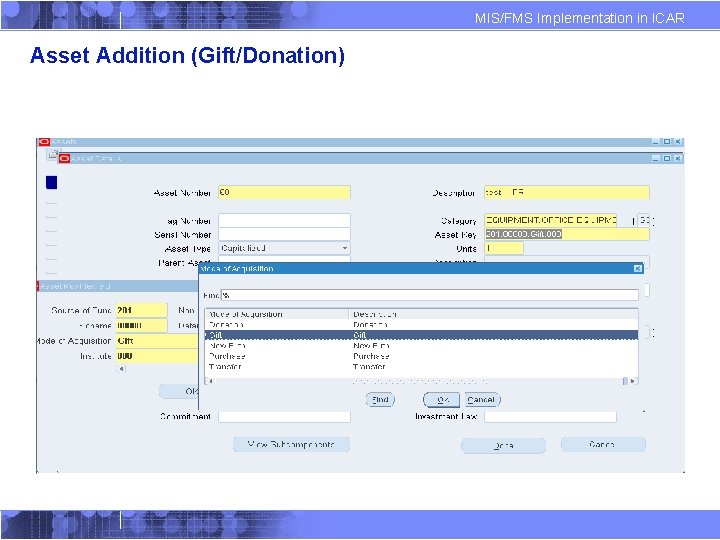Image resolution: width=720 pixels, height=540 pixels.
Task: Click the Commitment field
Action: pyautogui.click(x=284, y=416)
